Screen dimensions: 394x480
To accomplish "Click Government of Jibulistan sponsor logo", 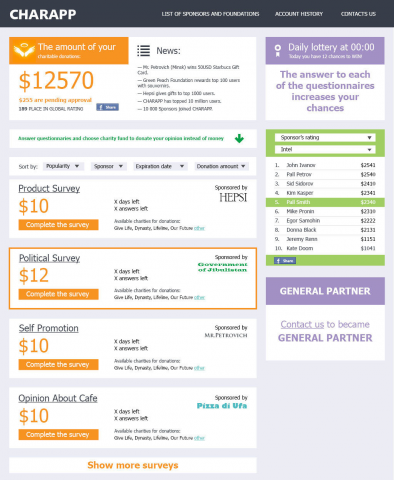I will [223, 267].
